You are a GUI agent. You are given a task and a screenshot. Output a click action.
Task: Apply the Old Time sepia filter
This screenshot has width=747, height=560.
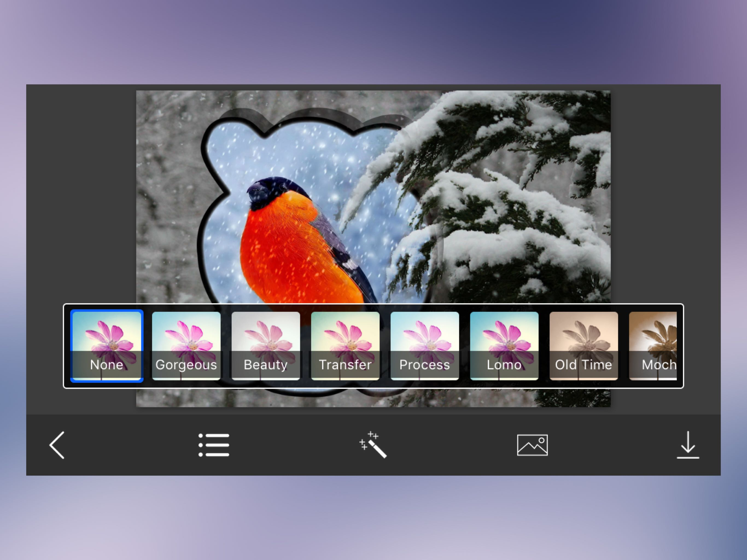coord(583,346)
